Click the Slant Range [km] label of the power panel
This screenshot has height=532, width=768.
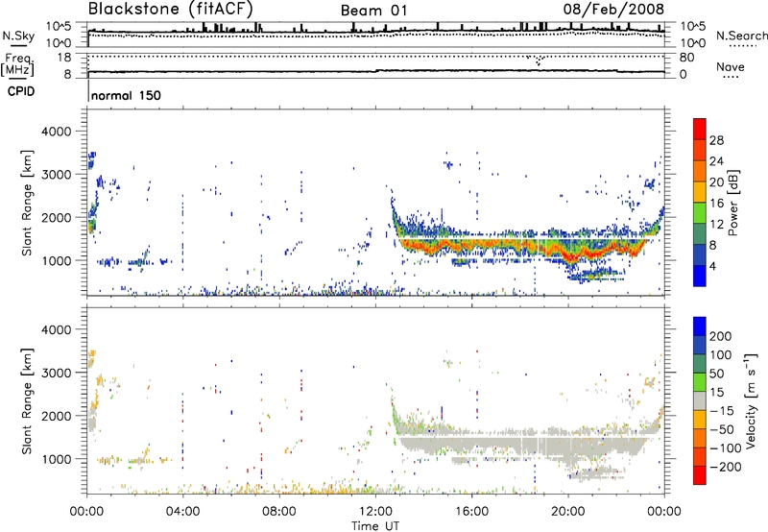pyautogui.click(x=27, y=203)
